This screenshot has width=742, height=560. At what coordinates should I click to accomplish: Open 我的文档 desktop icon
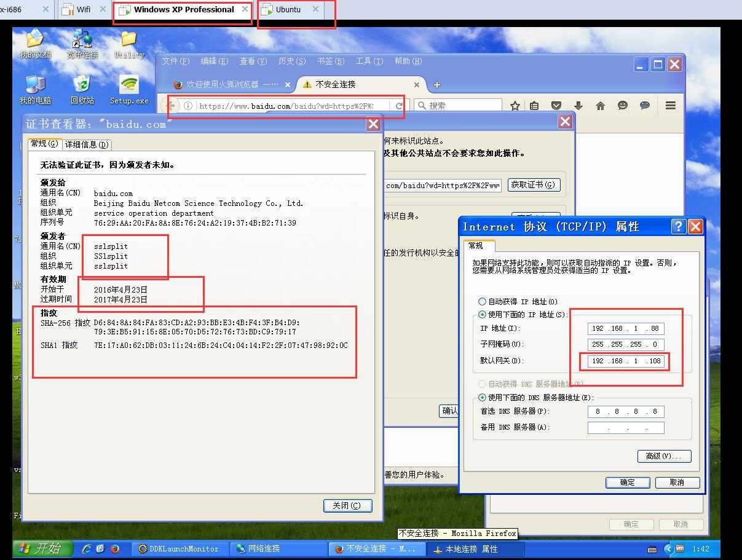tap(35, 44)
